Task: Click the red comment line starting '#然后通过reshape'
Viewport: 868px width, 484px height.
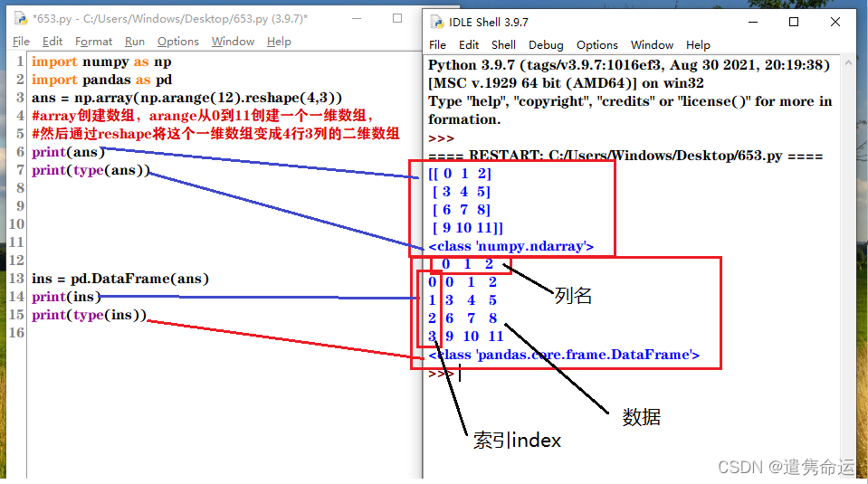Action: (x=215, y=134)
